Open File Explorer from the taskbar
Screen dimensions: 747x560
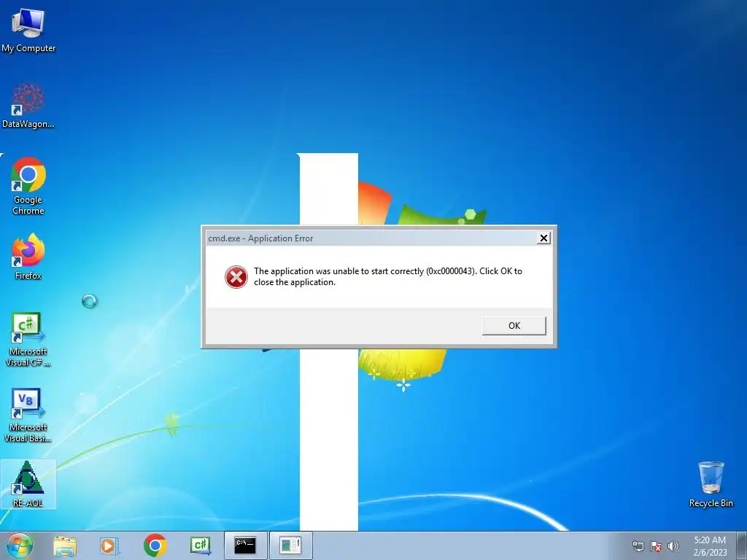click(65, 545)
